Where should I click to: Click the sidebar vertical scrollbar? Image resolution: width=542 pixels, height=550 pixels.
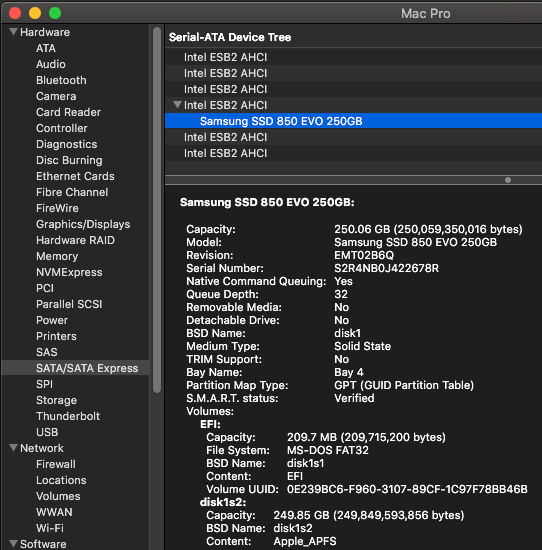point(157,210)
